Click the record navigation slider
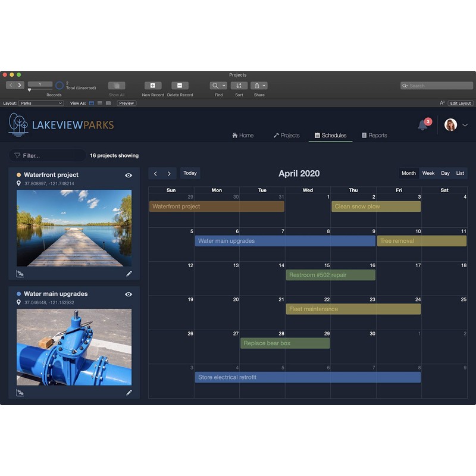 coord(40,90)
